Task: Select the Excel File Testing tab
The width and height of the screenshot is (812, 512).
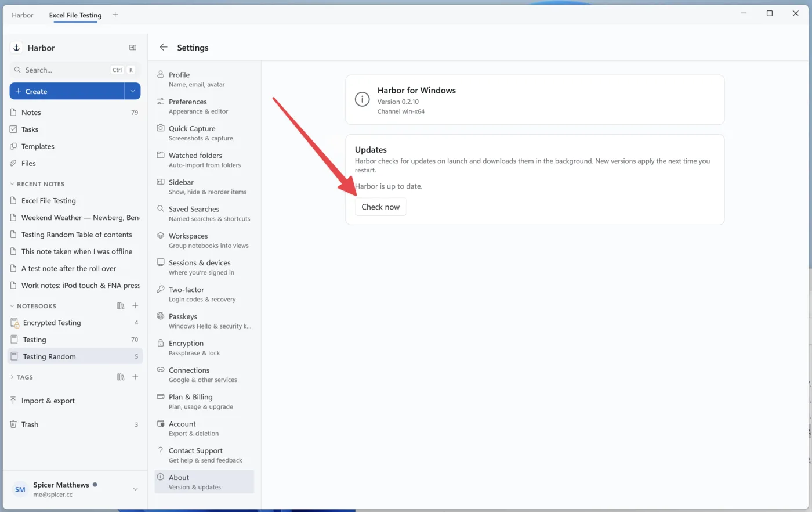Action: point(75,15)
